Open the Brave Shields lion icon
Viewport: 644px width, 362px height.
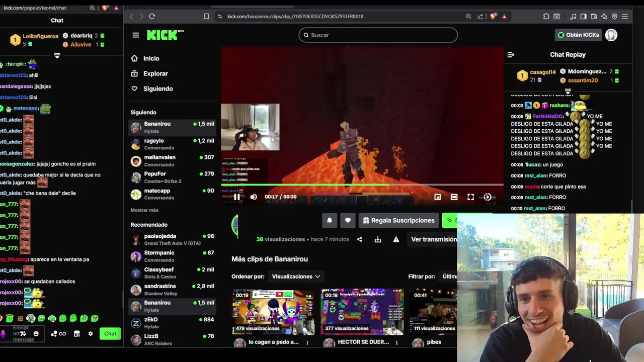tap(493, 16)
